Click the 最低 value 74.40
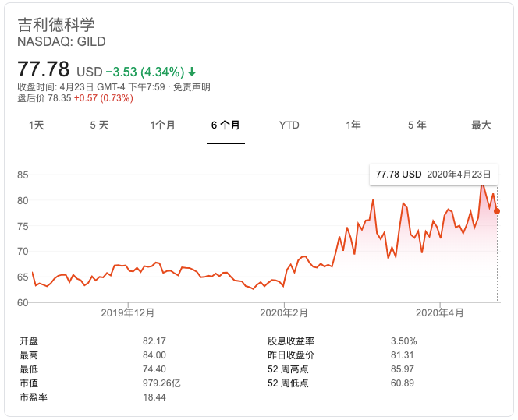This screenshot has height=420, width=518. [x=154, y=369]
